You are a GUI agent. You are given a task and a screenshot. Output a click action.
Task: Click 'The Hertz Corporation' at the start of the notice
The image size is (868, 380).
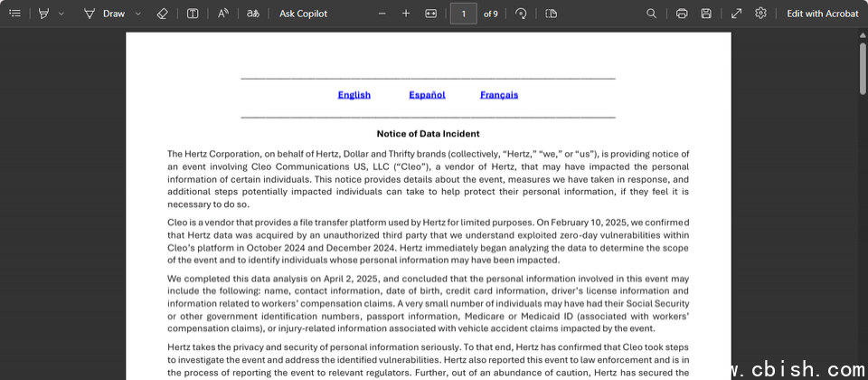coord(213,154)
